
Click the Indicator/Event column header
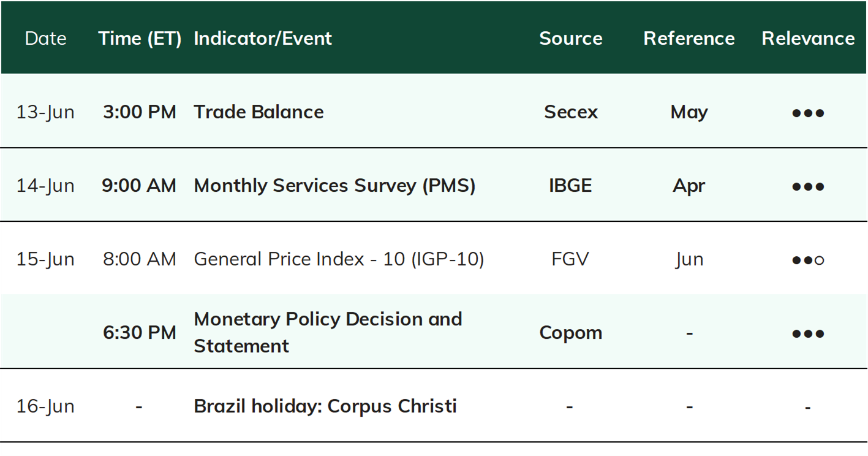click(x=263, y=38)
